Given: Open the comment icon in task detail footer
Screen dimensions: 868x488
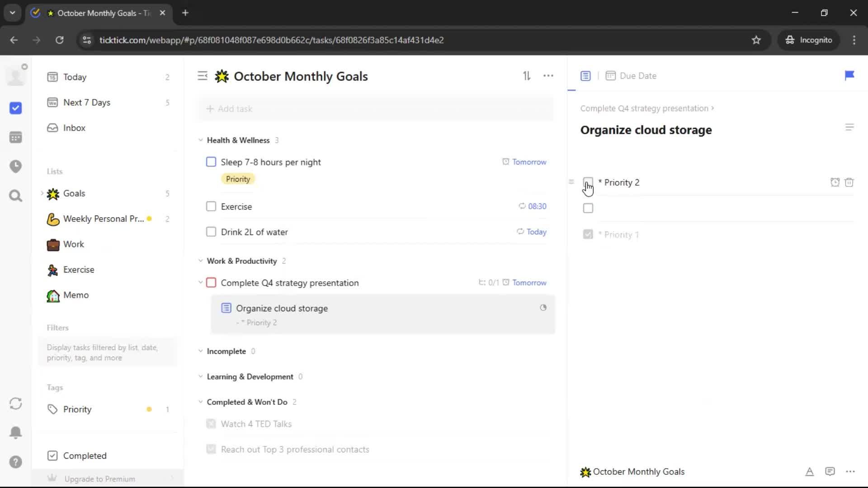Looking at the screenshot, I should click(x=830, y=472).
